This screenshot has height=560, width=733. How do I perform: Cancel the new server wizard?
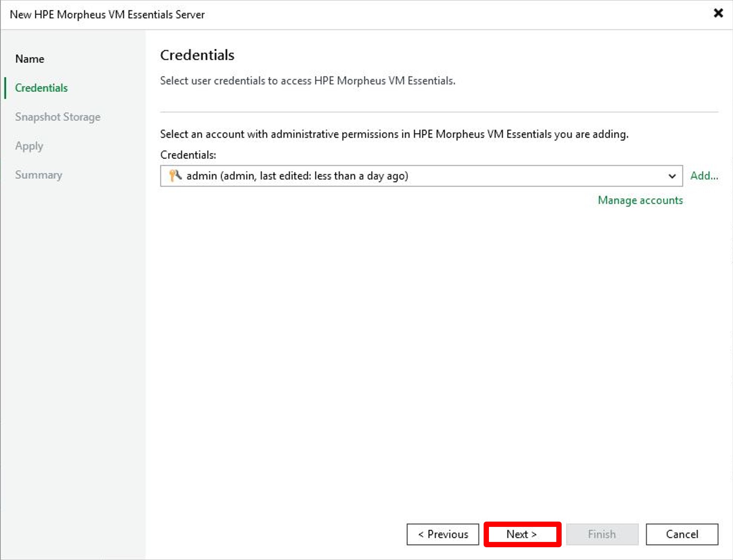coord(682,534)
